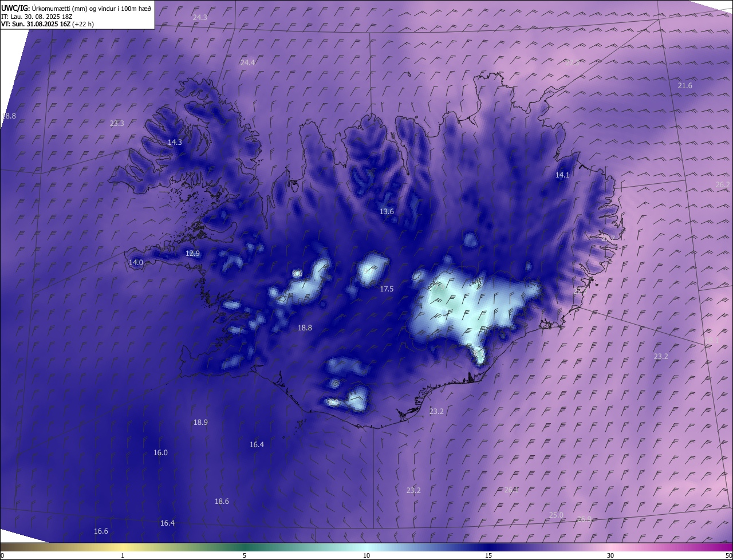Image resolution: width=733 pixels, height=560 pixels.
Task: Click the title line "UWC/IG: Úrkomumætti (mm) og vindur"
Action: click(76, 7)
